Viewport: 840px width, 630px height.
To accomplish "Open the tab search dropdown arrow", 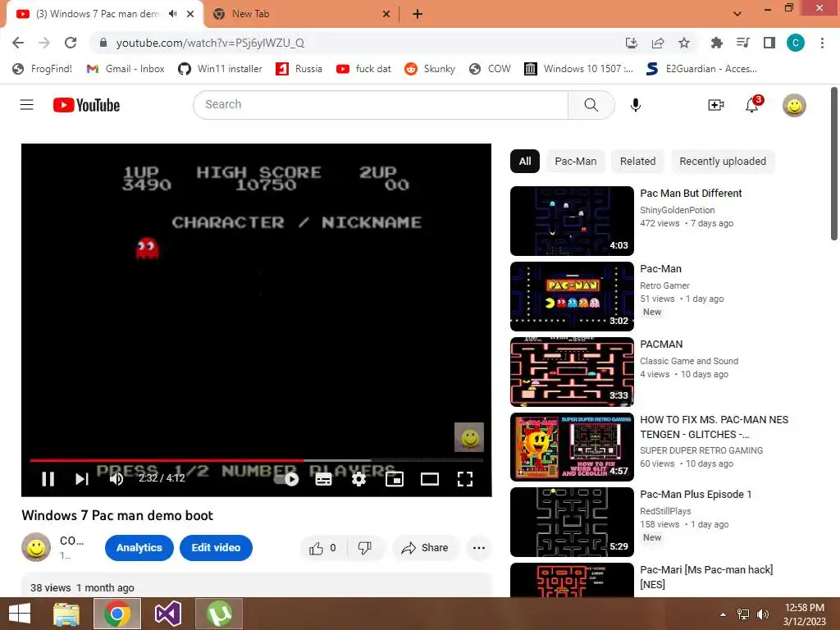I will tap(737, 14).
